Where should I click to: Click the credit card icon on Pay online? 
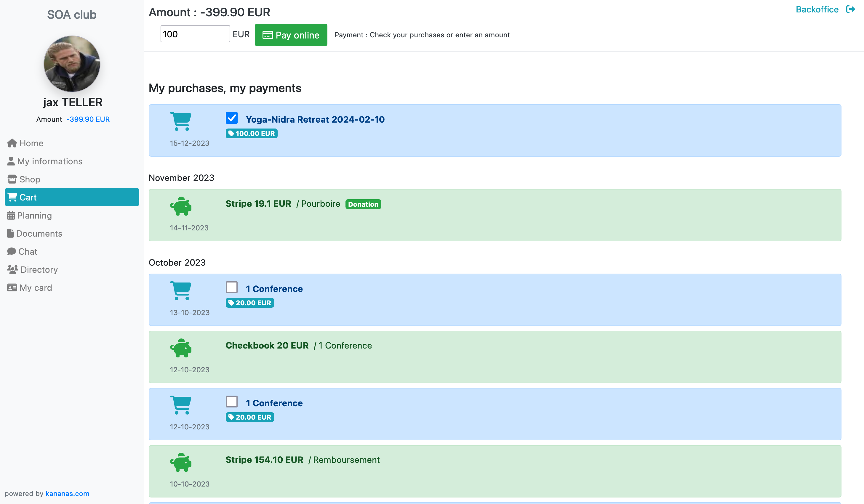(x=268, y=35)
